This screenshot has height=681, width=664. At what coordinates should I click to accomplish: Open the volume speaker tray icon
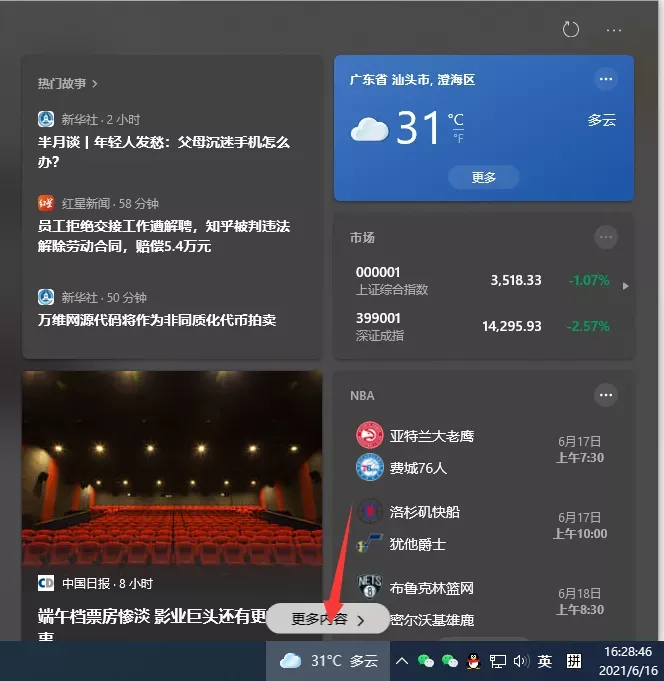[x=521, y=661]
